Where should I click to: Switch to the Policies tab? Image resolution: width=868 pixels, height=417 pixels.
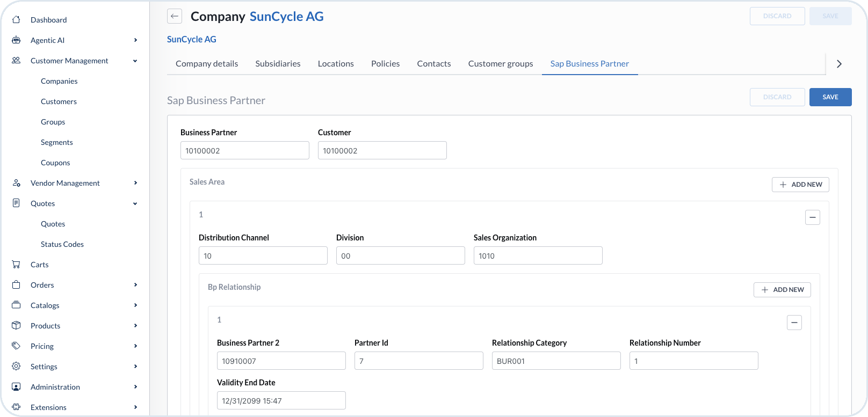[x=386, y=64]
